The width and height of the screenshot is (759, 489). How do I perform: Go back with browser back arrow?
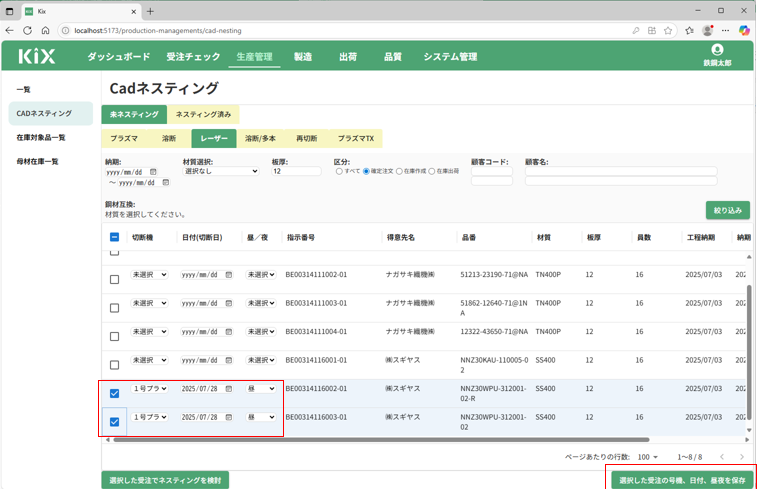coord(10,31)
